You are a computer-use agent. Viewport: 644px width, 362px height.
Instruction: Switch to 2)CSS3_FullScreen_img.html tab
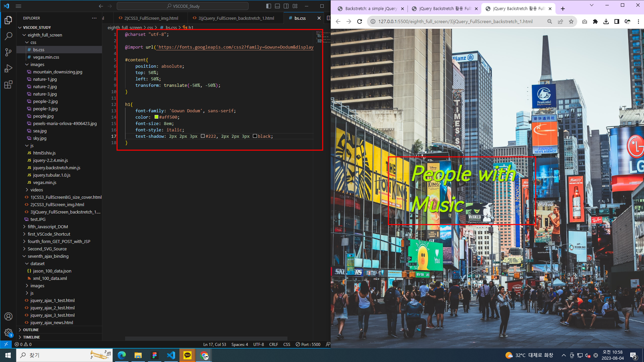pyautogui.click(x=151, y=18)
